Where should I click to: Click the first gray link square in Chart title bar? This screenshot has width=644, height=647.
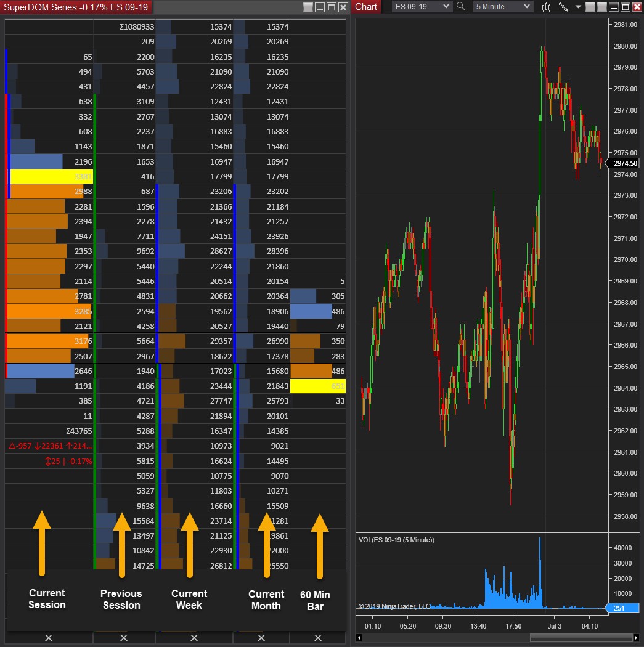coord(590,7)
